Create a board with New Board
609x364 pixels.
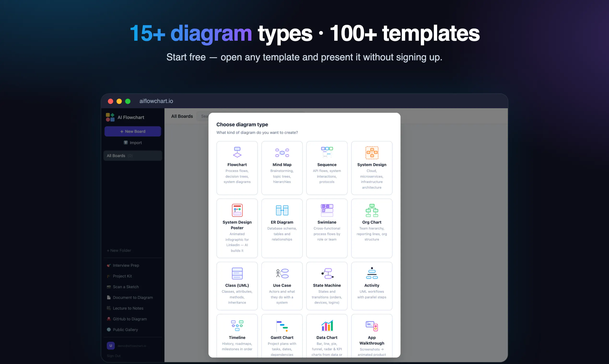tap(133, 131)
